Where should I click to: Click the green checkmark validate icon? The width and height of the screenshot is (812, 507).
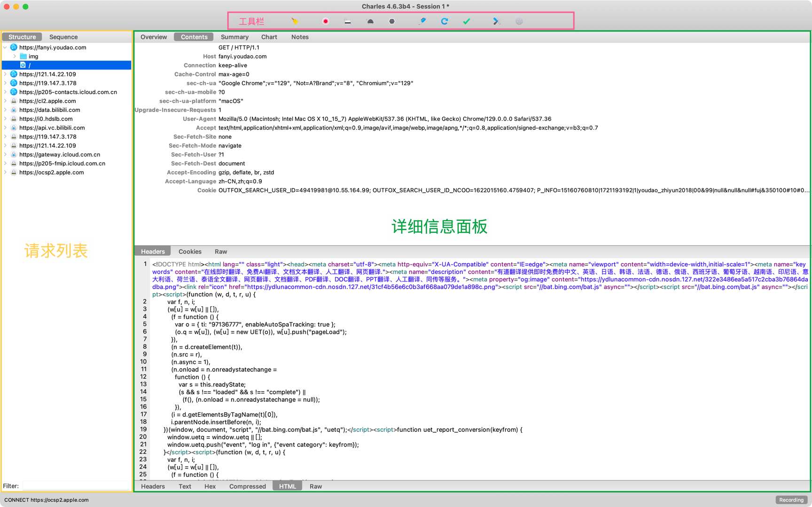coord(466,21)
